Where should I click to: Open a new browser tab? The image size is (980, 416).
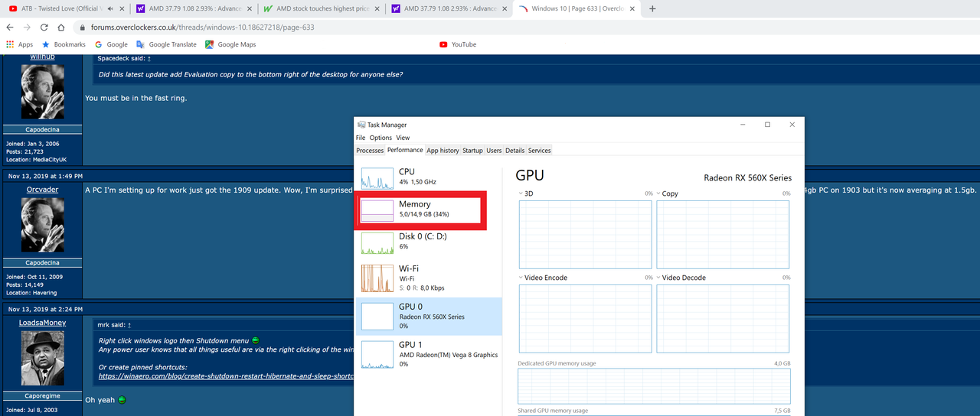point(652,9)
